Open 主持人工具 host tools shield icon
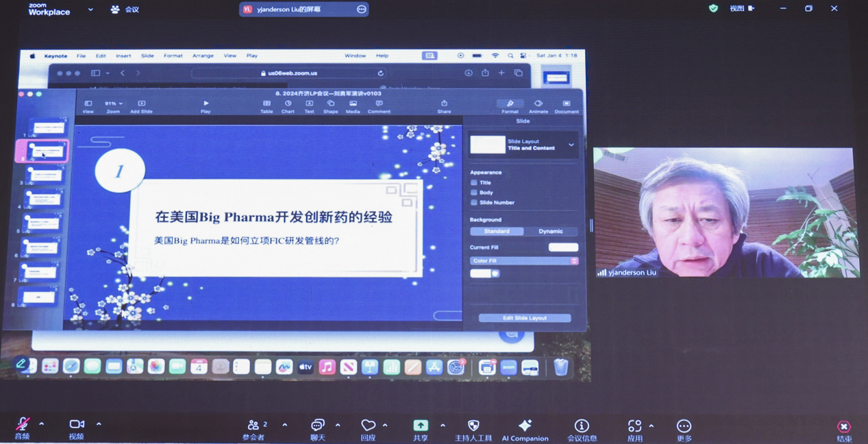This screenshot has width=868, height=444. pyautogui.click(x=473, y=425)
